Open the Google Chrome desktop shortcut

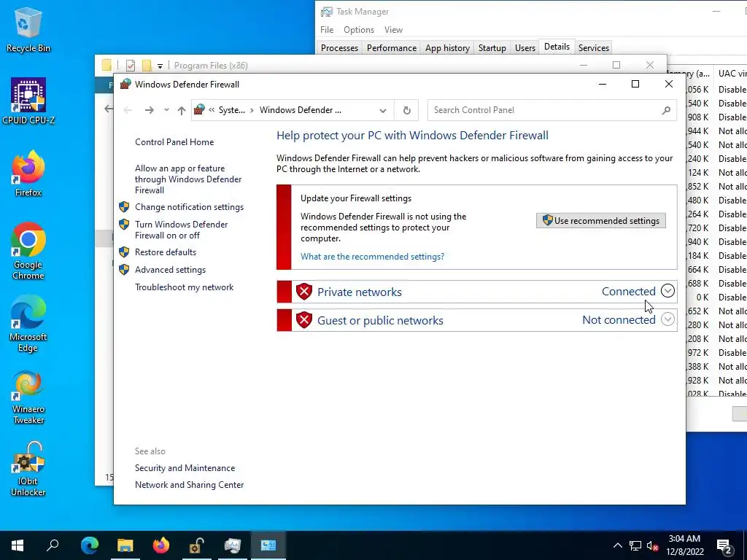point(28,251)
